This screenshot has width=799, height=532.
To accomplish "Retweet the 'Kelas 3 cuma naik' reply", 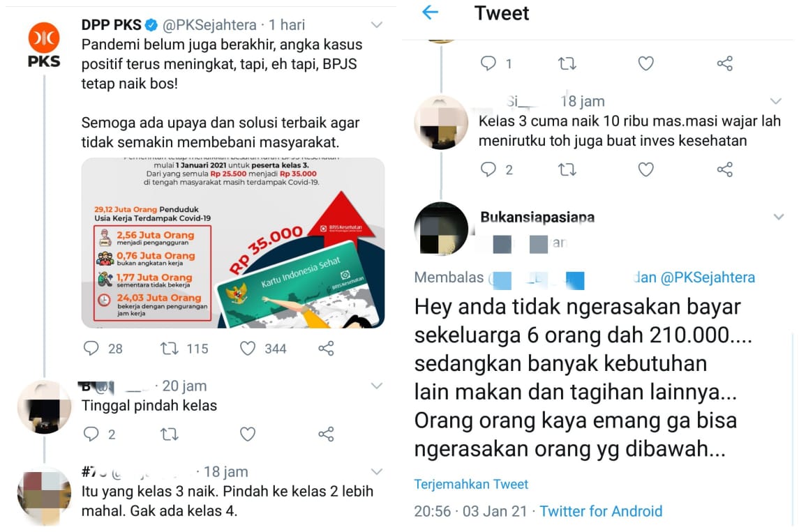I will (x=567, y=169).
